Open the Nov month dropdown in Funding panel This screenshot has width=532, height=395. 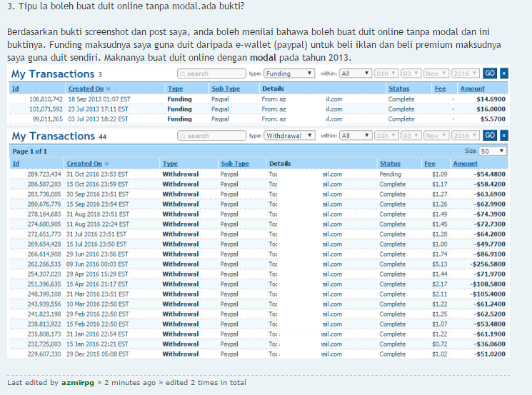click(436, 74)
